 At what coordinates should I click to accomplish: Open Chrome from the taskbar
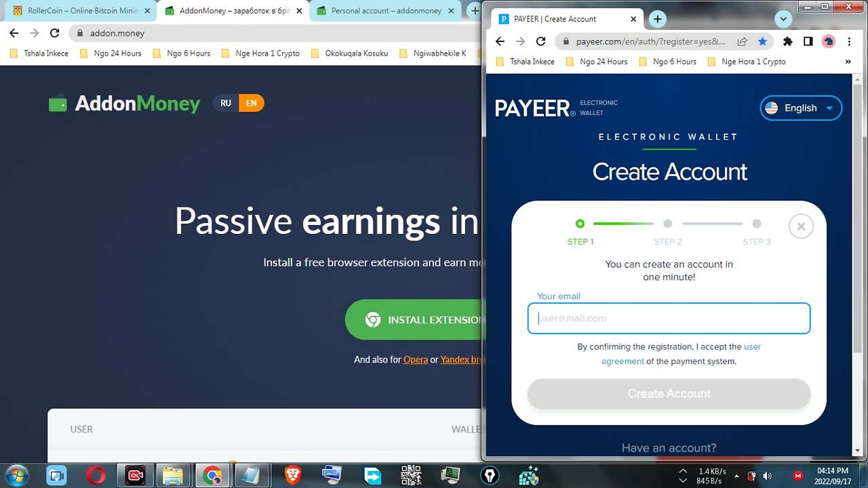click(212, 476)
